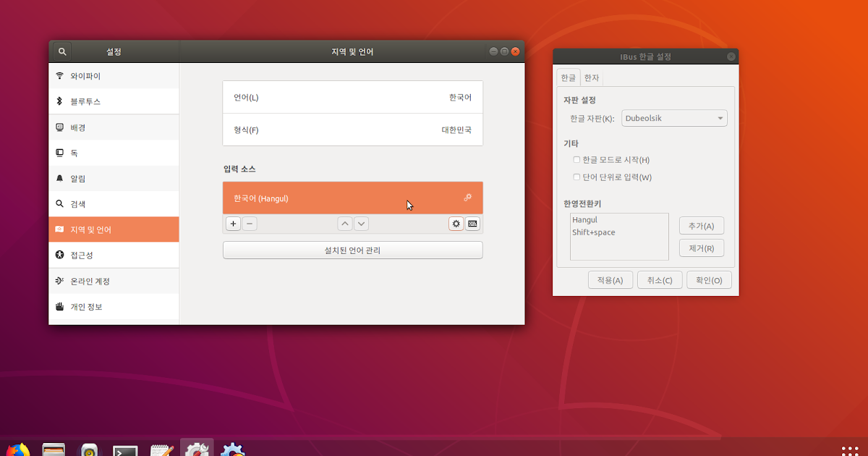Viewport: 868px width, 456px height.
Task: Click 설치된 언어 관리 button
Action: click(x=352, y=250)
